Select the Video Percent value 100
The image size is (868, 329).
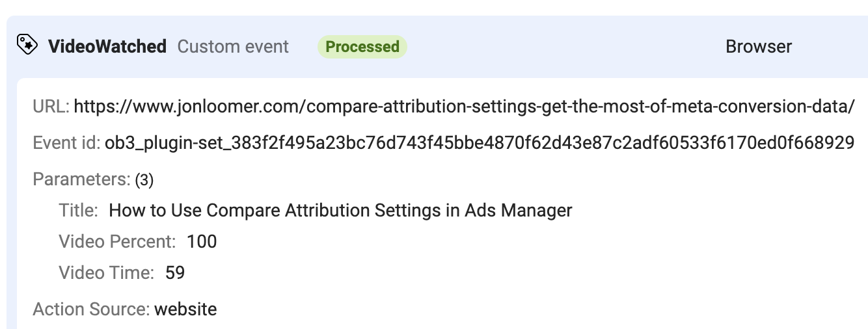pyautogui.click(x=202, y=242)
